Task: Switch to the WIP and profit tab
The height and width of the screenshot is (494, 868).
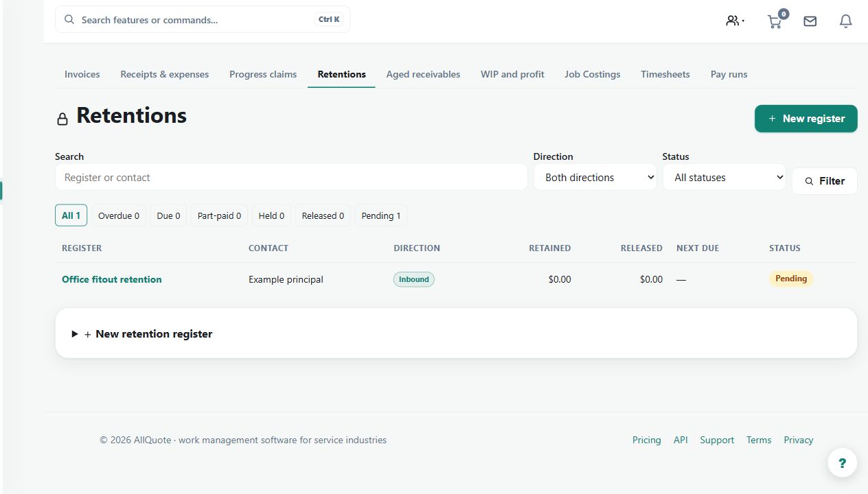Action: tap(512, 74)
